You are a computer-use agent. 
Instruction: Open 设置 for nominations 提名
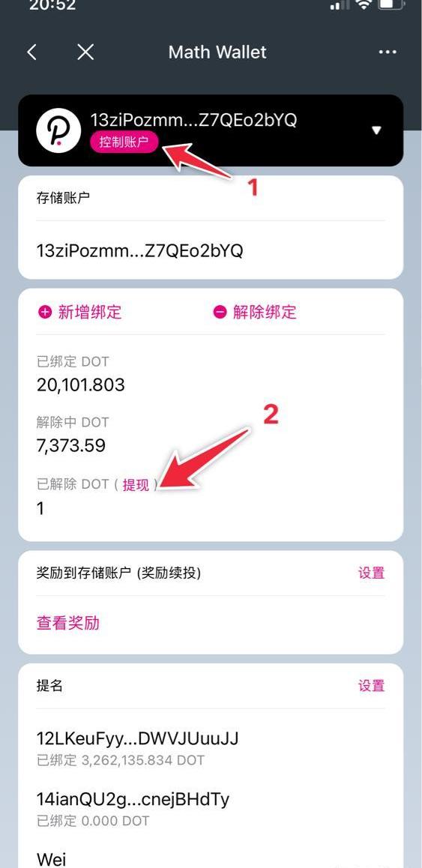[371, 686]
